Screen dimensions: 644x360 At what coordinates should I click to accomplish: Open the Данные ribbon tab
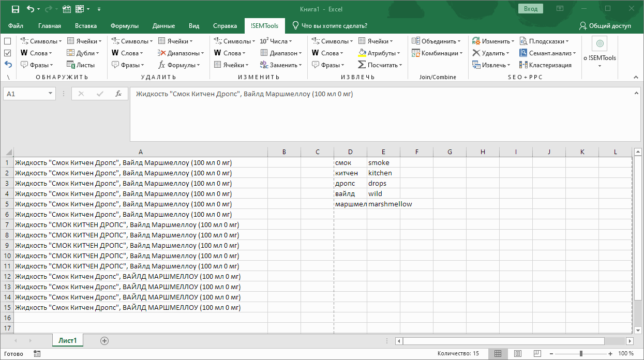[x=163, y=26]
